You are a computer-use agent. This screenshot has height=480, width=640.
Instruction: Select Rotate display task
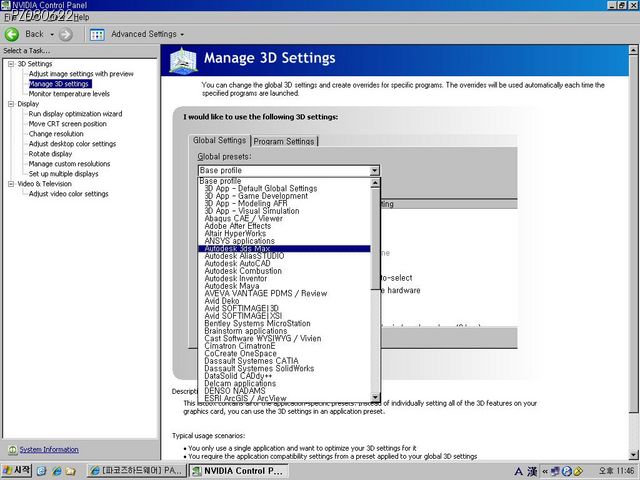click(x=50, y=154)
